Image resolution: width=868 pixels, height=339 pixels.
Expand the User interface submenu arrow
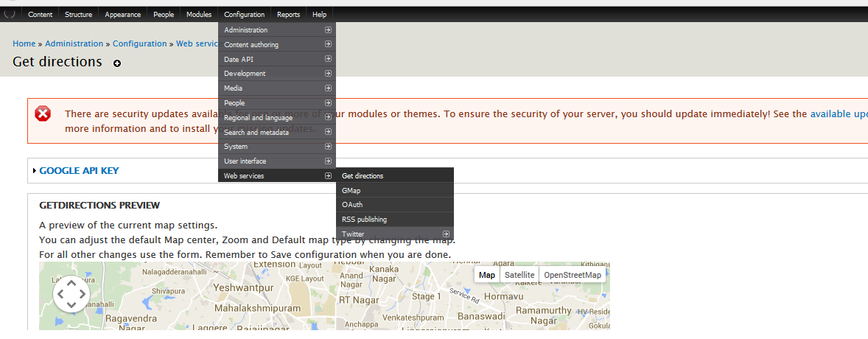329,161
